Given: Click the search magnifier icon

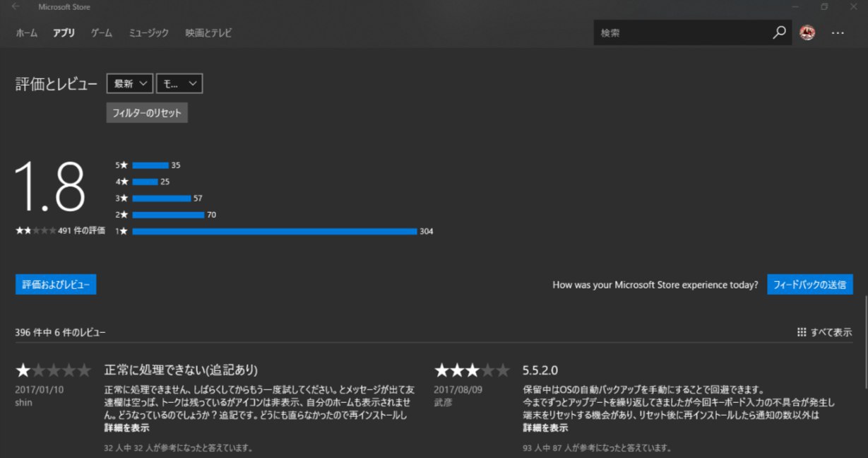Looking at the screenshot, I should (779, 33).
